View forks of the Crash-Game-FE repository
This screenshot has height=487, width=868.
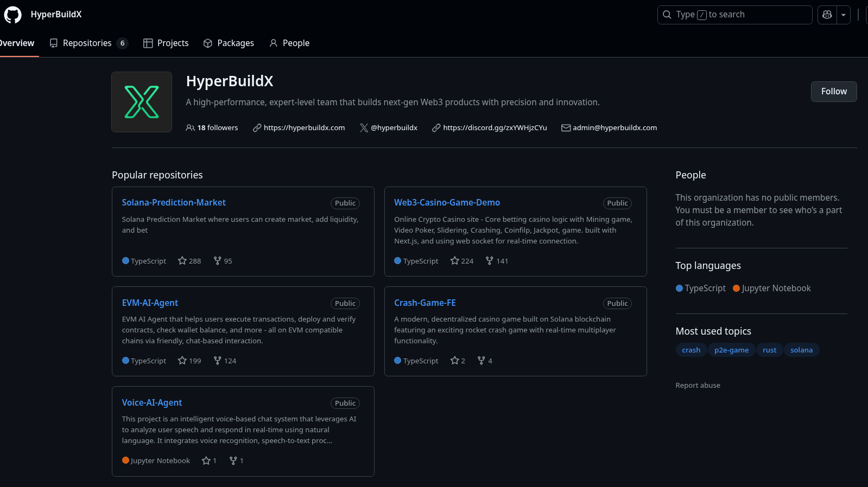pos(485,361)
